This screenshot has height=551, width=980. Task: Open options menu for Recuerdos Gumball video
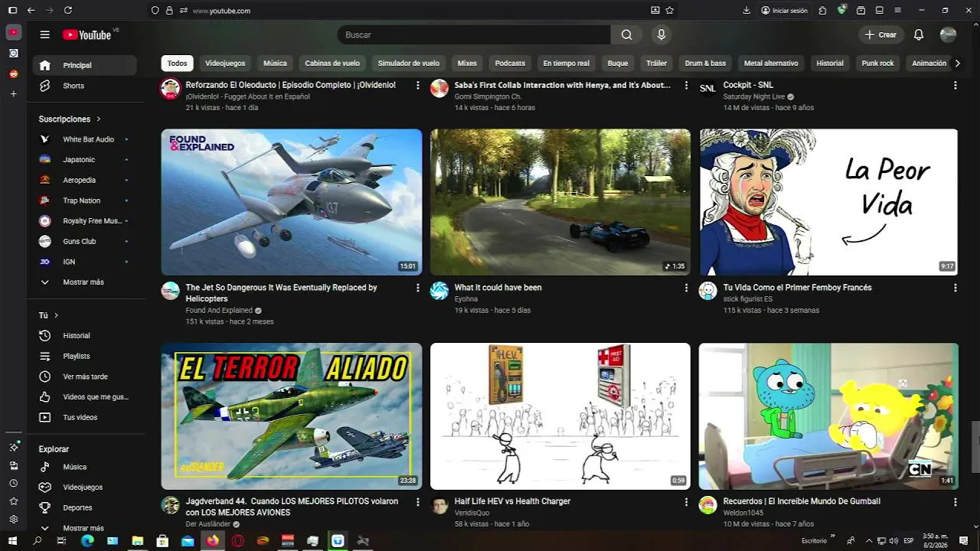pyautogui.click(x=955, y=502)
